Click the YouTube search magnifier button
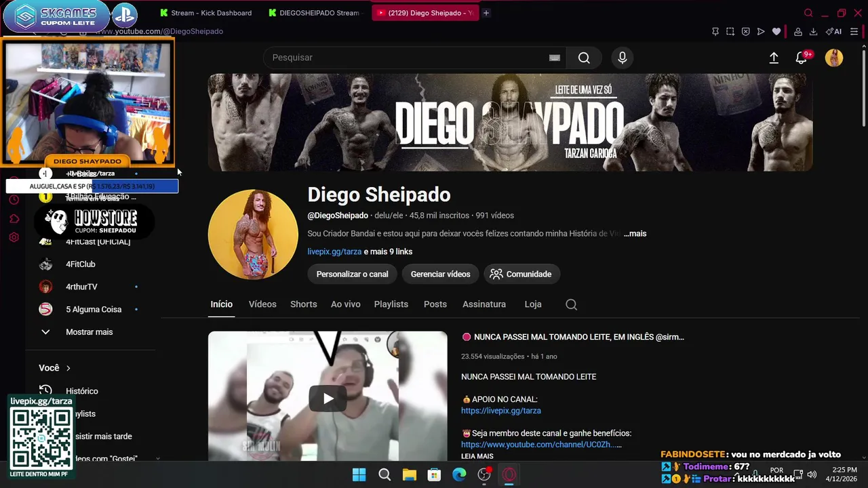868x488 pixels. tap(584, 58)
